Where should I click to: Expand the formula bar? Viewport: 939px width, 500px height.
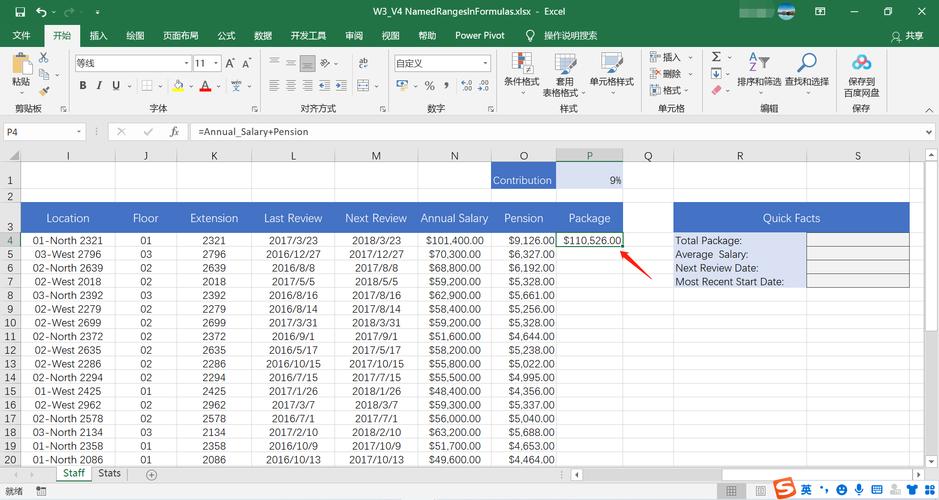coord(929,132)
